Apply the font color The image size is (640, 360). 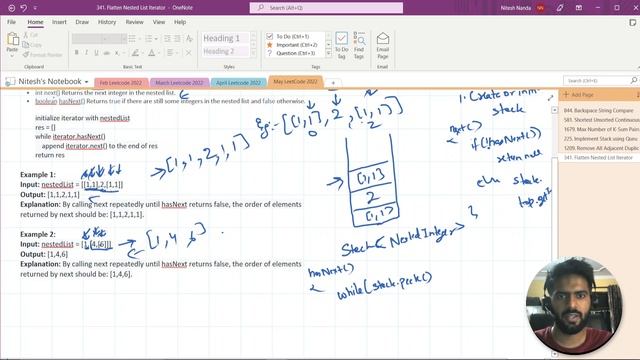point(151,53)
